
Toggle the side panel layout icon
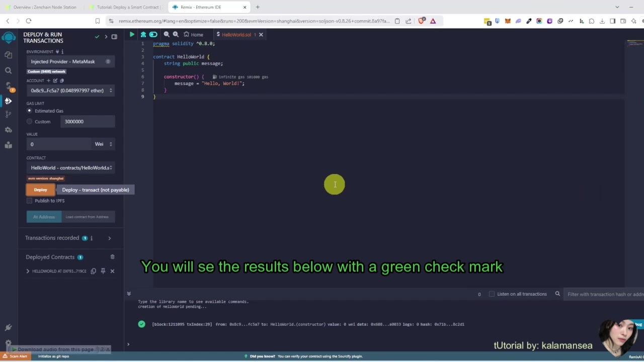(x=114, y=37)
